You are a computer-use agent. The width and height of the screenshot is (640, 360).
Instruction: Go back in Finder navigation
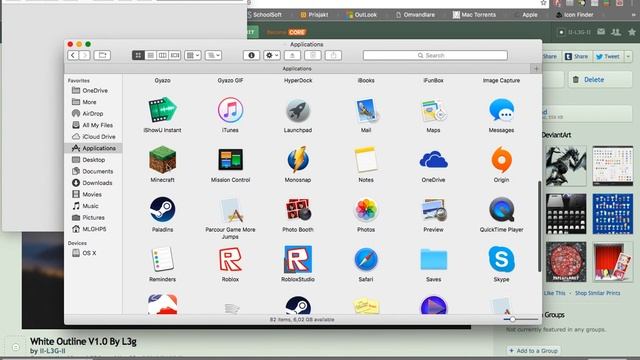point(73,55)
